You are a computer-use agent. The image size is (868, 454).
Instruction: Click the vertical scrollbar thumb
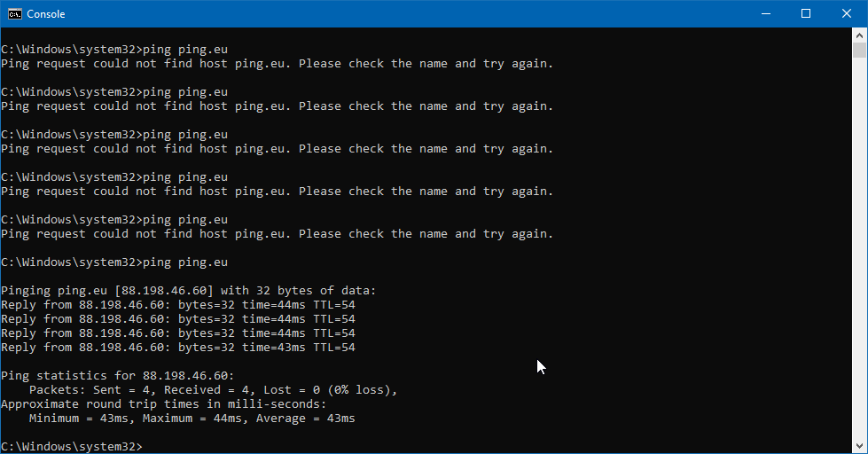coord(859,50)
